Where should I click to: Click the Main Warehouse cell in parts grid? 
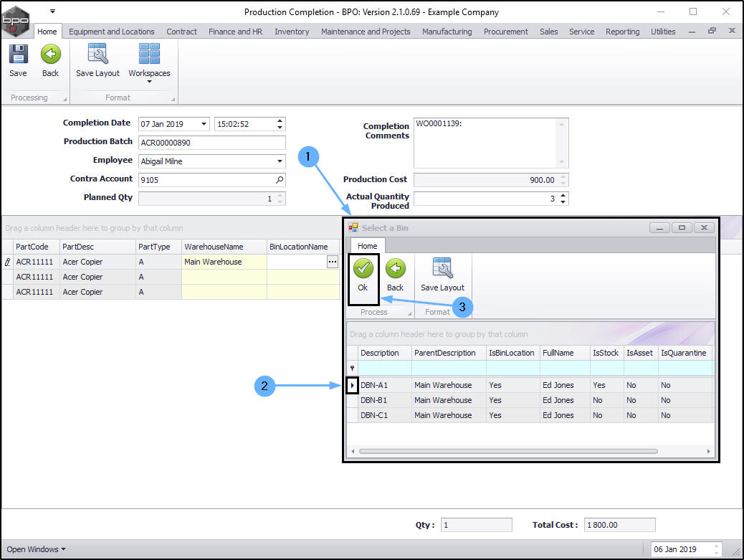pyautogui.click(x=224, y=262)
